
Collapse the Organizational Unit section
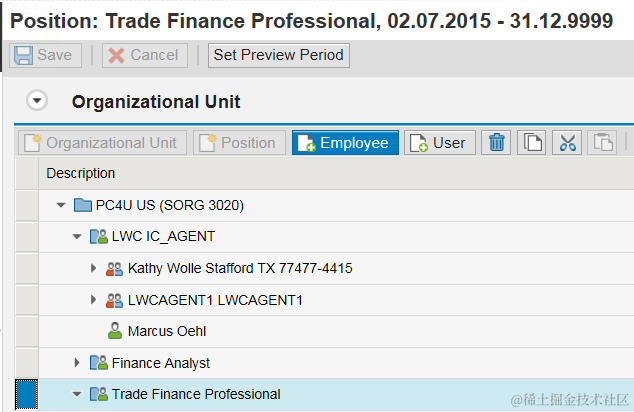point(37,101)
